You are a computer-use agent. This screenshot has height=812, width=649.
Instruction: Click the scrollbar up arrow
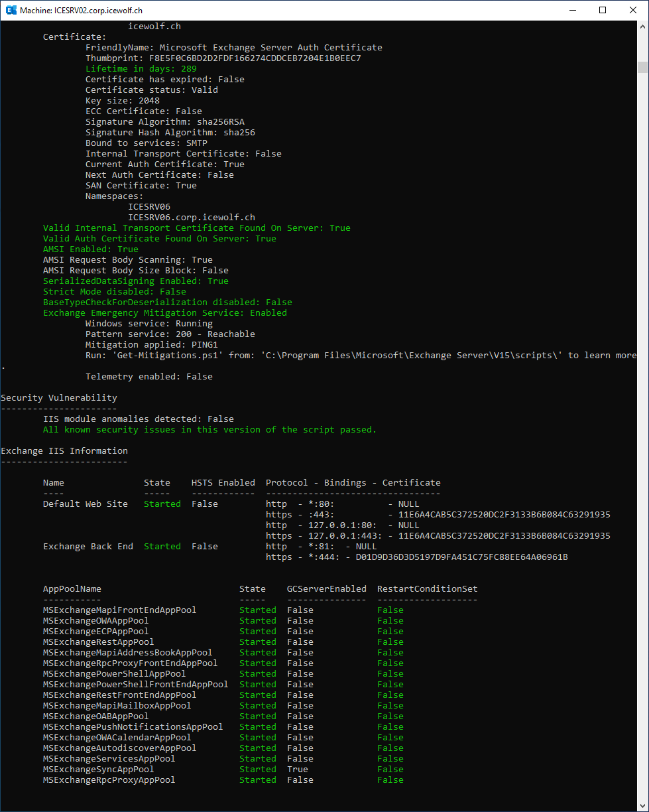click(x=642, y=26)
